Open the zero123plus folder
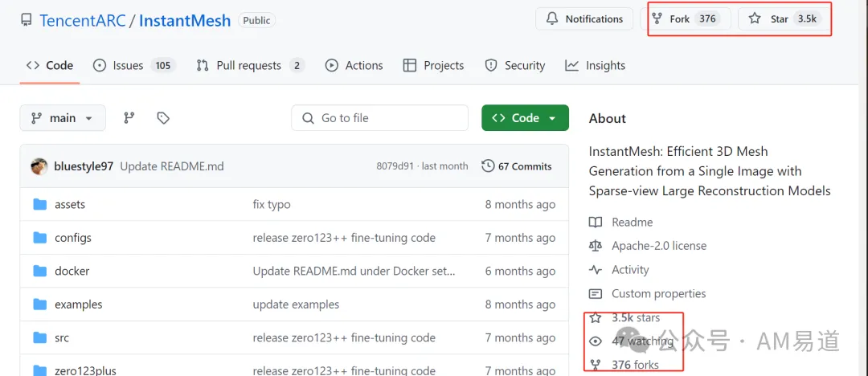Screen dimensions: 868x376 click(85, 370)
